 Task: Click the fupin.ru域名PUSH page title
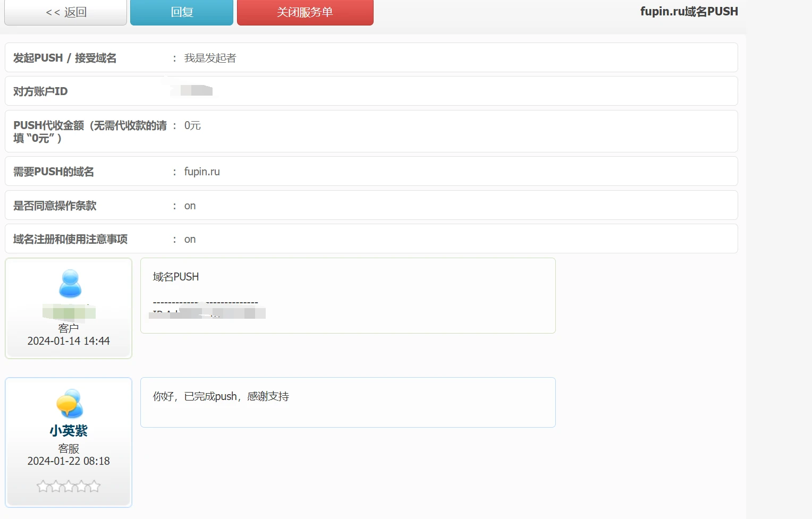coord(689,12)
